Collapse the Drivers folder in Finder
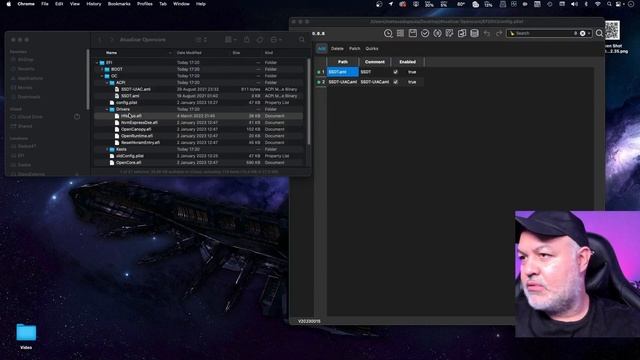Viewport: 640px width, 360px height. (107, 109)
